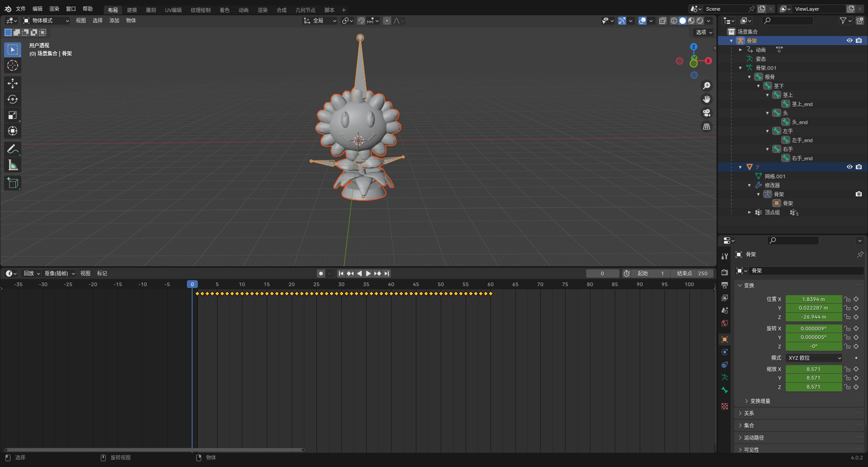Select the Rotate tool
Viewport: 868px width, 467px height.
(x=12, y=99)
